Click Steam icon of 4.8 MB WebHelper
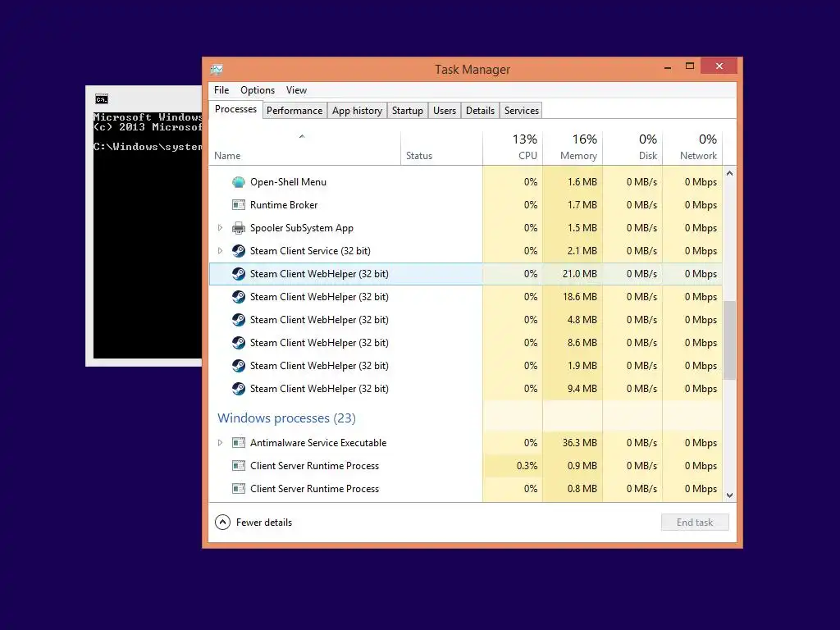 point(239,320)
